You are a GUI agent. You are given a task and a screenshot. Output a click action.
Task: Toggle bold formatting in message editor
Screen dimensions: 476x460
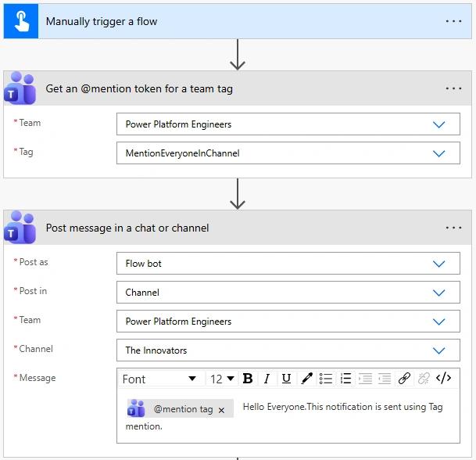248,379
